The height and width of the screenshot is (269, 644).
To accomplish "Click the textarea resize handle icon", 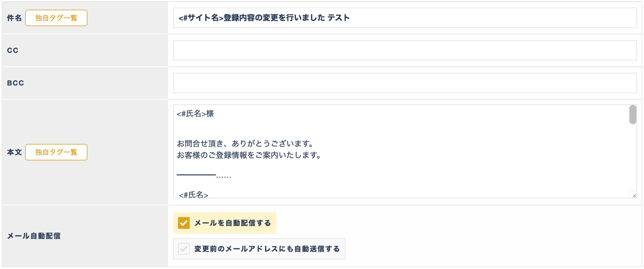I will [x=634, y=195].
